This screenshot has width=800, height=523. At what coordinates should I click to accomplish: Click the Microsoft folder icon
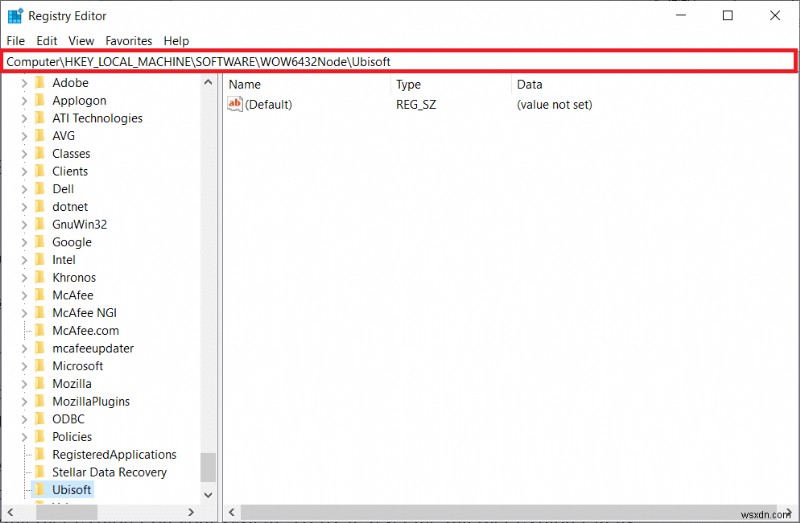pos(40,366)
